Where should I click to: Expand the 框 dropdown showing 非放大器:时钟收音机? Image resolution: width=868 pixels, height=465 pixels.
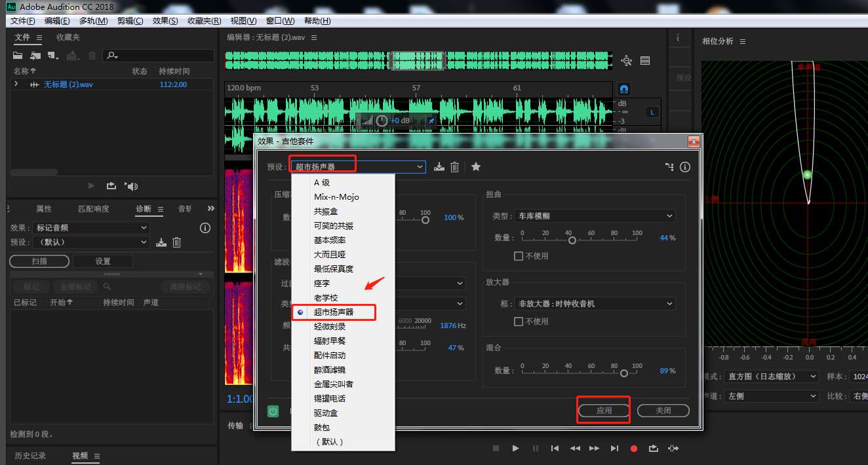tap(594, 303)
